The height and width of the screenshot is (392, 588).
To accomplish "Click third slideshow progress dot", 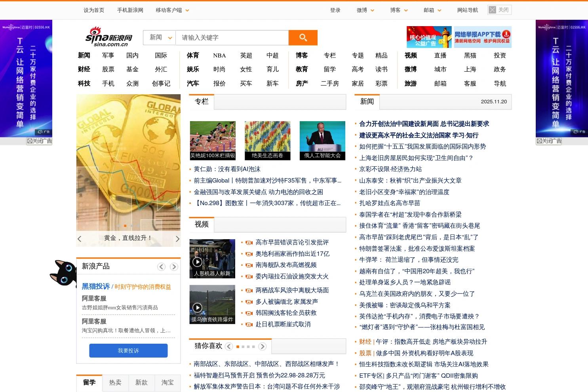I will [131, 225].
